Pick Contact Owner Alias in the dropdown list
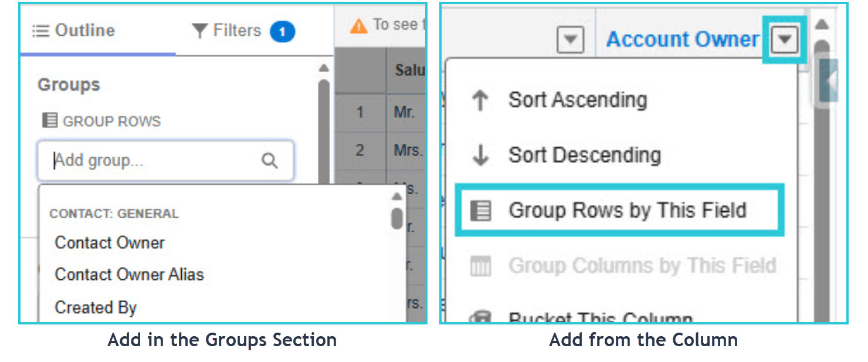This screenshot has height=362, width=868. point(129,275)
